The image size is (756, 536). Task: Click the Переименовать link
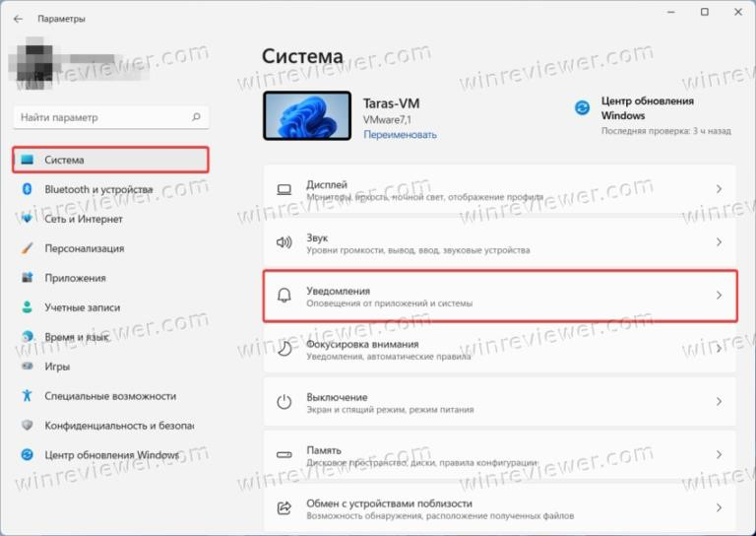pyautogui.click(x=400, y=135)
